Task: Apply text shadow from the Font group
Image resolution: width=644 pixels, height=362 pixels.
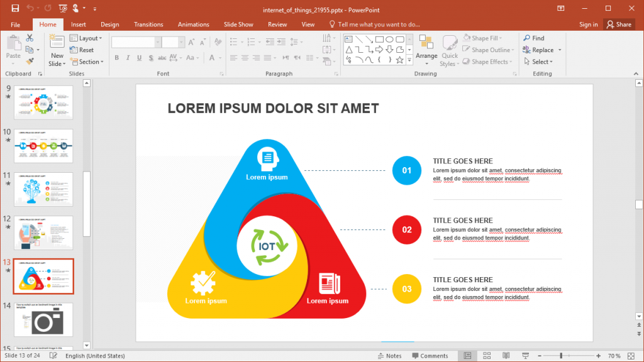Action: [x=150, y=57]
